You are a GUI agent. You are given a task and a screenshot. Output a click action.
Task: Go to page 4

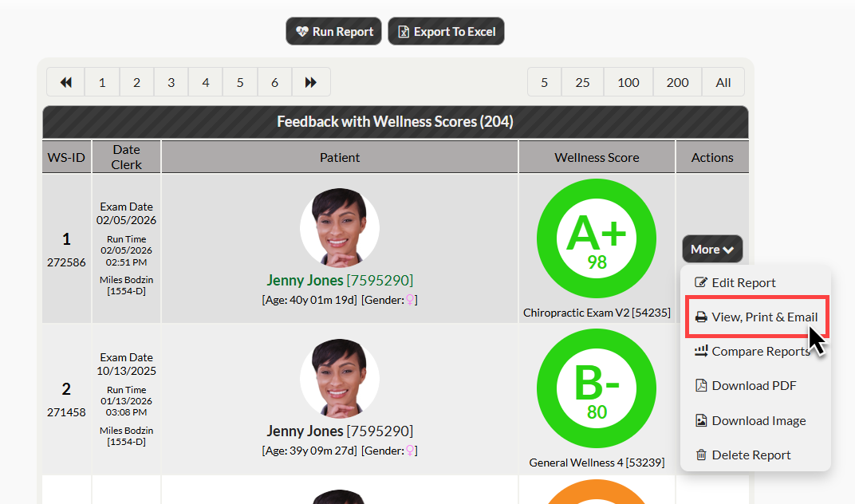(206, 82)
